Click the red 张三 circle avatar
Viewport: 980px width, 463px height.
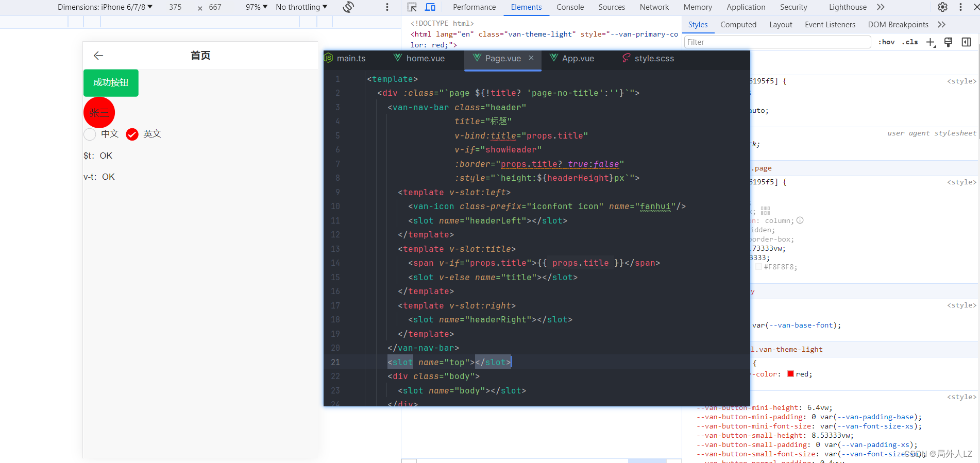point(99,112)
